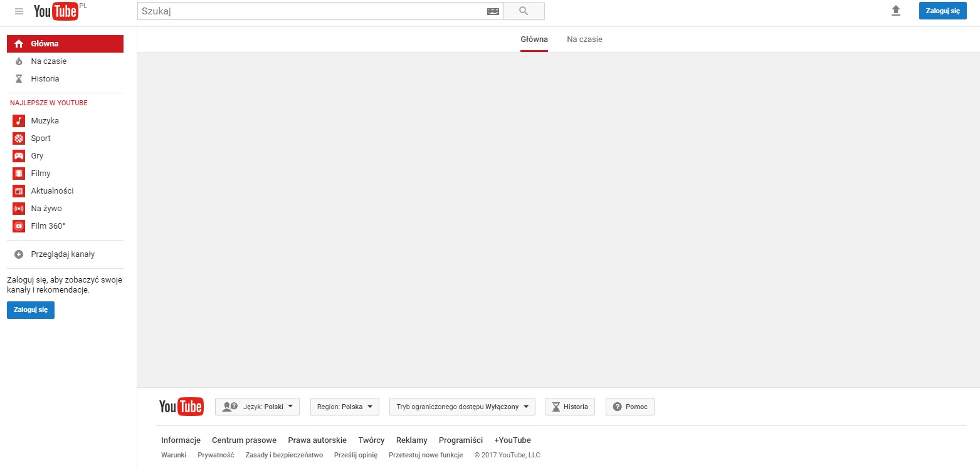Image resolution: width=980 pixels, height=468 pixels.
Task: Click the Zaloguj się button in top bar
Action: 942,11
